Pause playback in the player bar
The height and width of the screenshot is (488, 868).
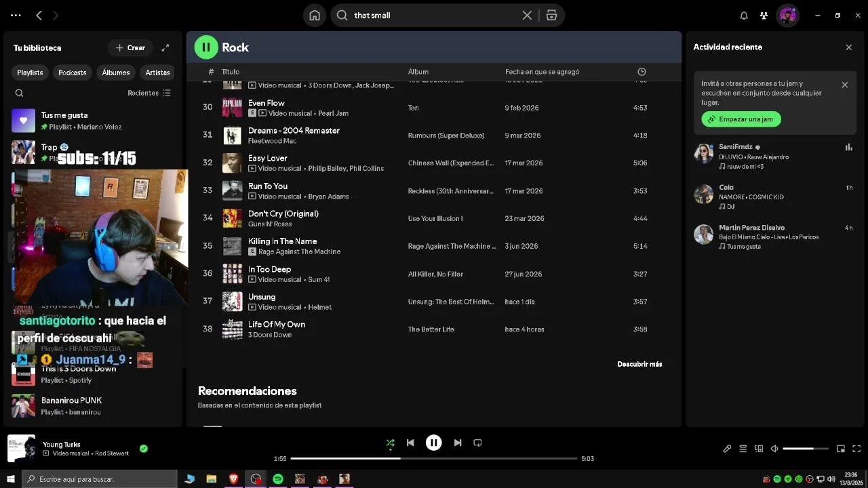(433, 443)
